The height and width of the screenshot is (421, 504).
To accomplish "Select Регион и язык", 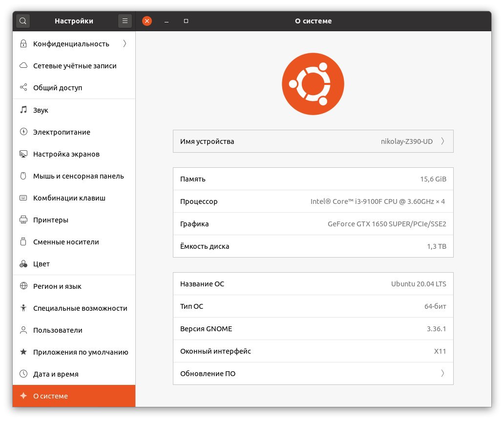I will 74,286.
